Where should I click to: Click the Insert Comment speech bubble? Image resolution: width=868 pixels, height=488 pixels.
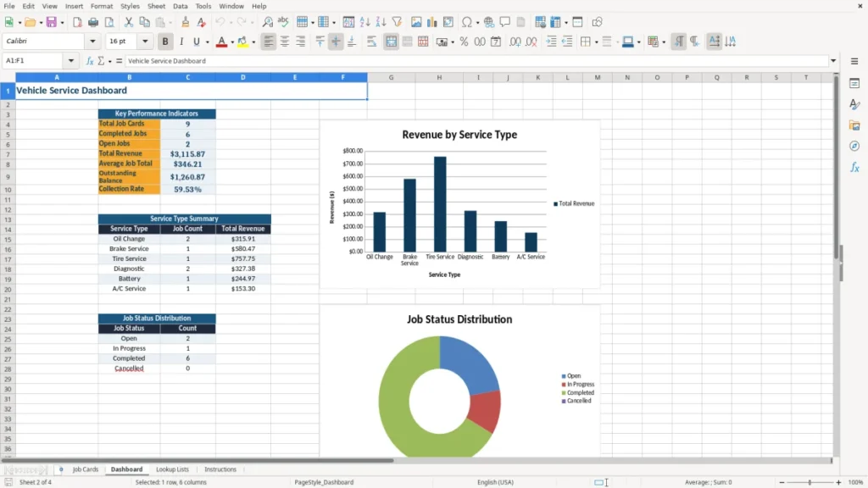click(x=505, y=22)
